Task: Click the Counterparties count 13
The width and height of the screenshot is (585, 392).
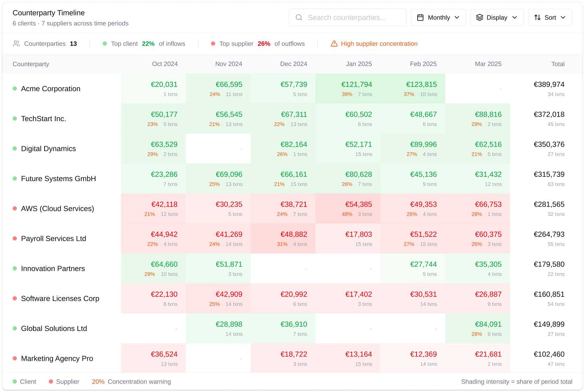Action: [73, 44]
